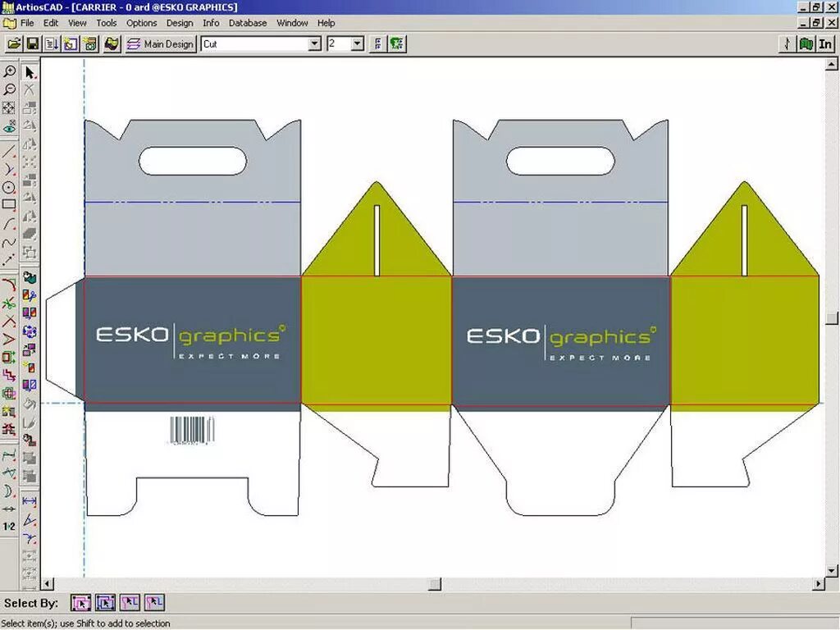Screen dimensions: 840x630
Task: Click the horizontal scrollbar right arrow
Action: (819, 583)
